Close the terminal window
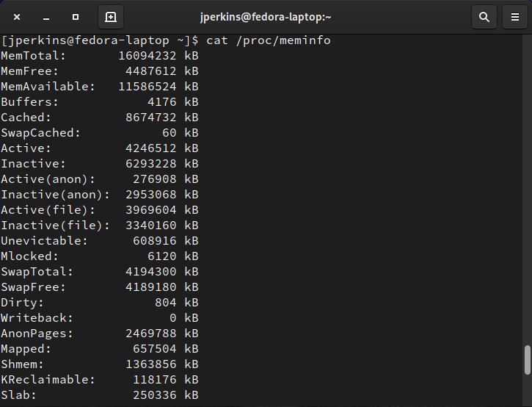Image resolution: width=532 pixels, height=407 pixels. pyautogui.click(x=17, y=16)
